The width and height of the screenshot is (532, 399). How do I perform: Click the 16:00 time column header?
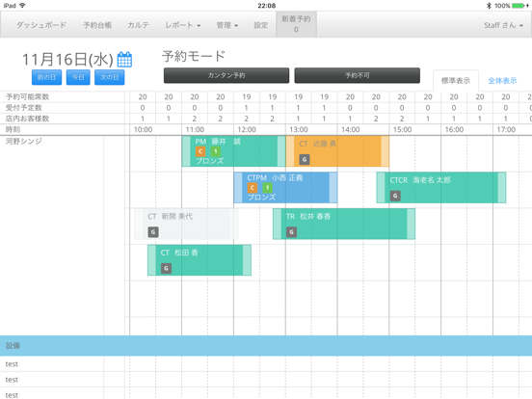pos(454,129)
